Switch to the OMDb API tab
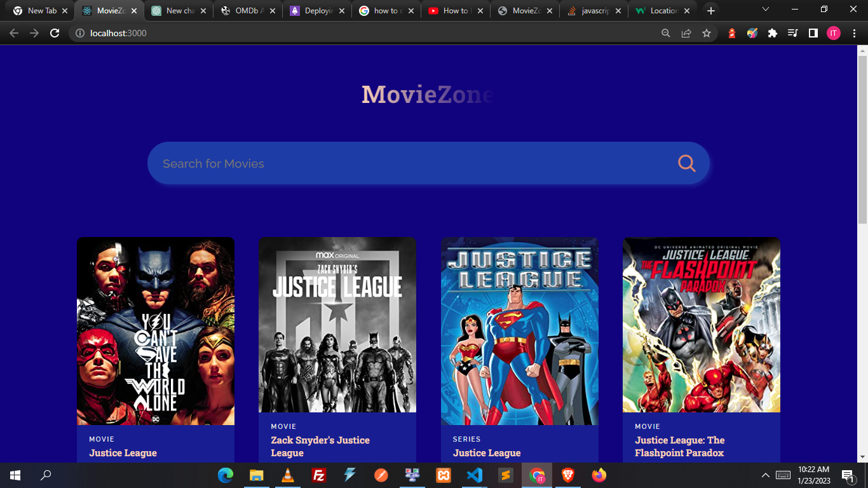Screen dimensions: 868x488 pyautogui.click(x=247, y=10)
